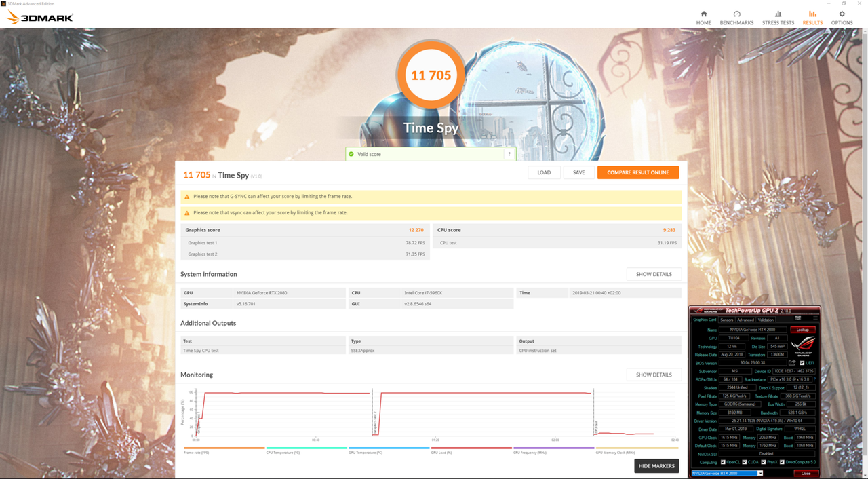Click the CPU score value 9 283
This screenshot has width=868, height=479.
[x=669, y=230]
